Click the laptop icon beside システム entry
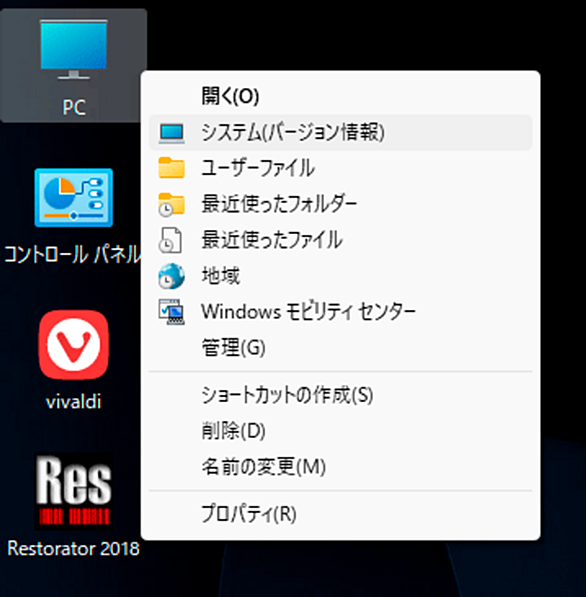Viewport: 586px width, 597px height. pos(172,133)
